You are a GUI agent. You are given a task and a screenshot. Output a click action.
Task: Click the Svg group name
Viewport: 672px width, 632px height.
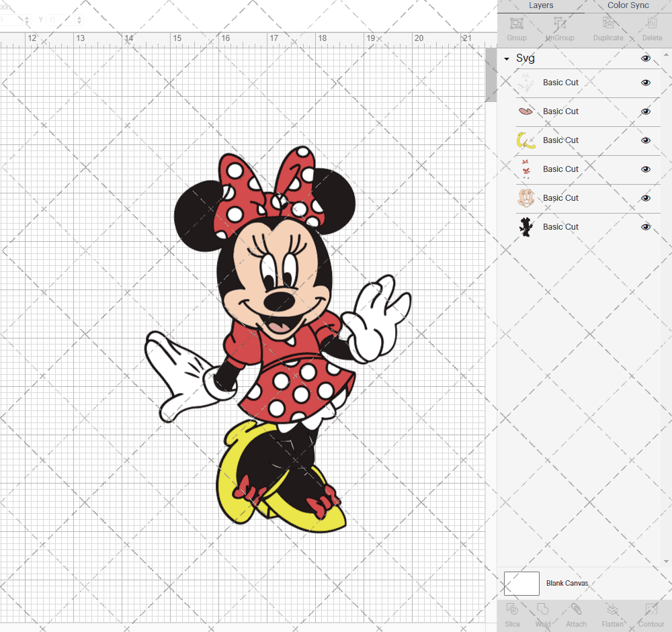[525, 58]
